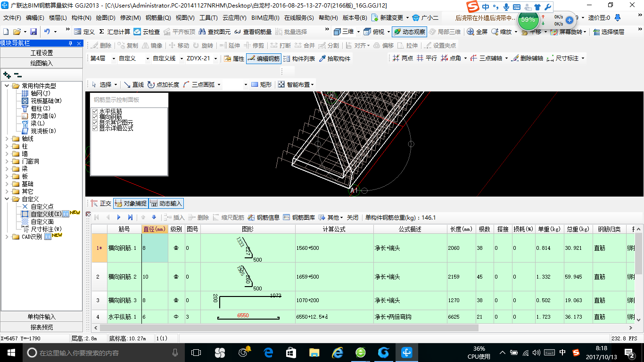Open the 钢筋图库 rebar library
Screen dimensions: 644x362
click(x=299, y=218)
